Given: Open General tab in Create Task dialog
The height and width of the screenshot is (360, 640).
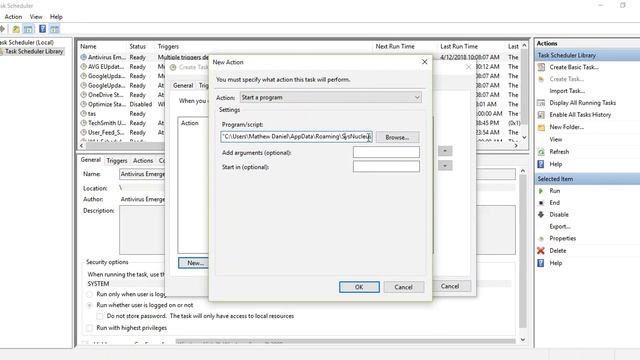Looking at the screenshot, I should 183,85.
